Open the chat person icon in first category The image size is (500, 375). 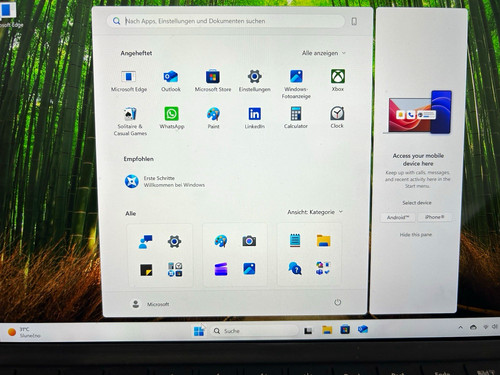(145, 242)
